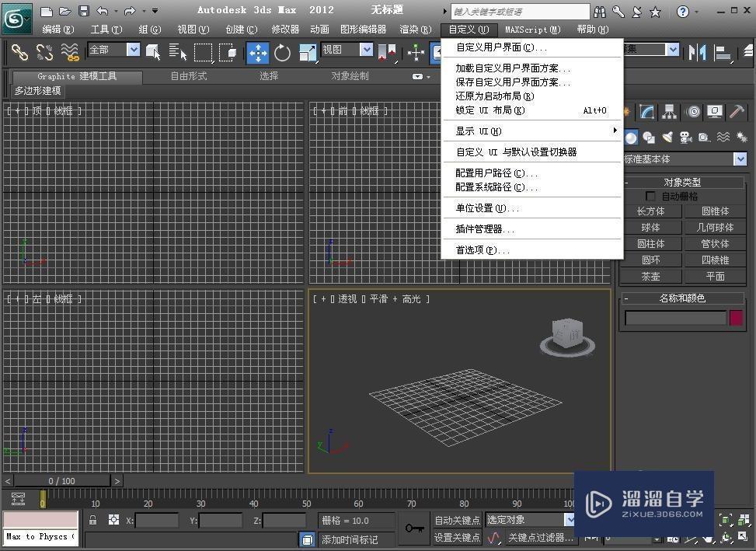The height and width of the screenshot is (551, 756).
Task: Open the Utilities panel hammer icon
Action: pos(737,112)
